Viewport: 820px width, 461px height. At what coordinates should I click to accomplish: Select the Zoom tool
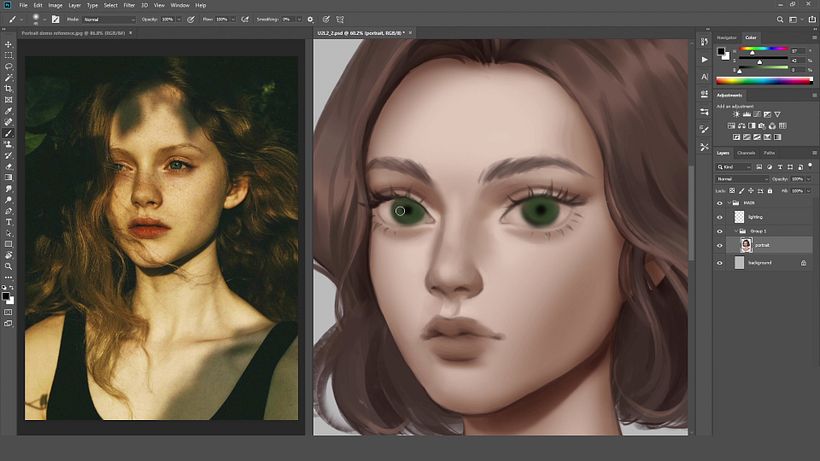point(8,267)
